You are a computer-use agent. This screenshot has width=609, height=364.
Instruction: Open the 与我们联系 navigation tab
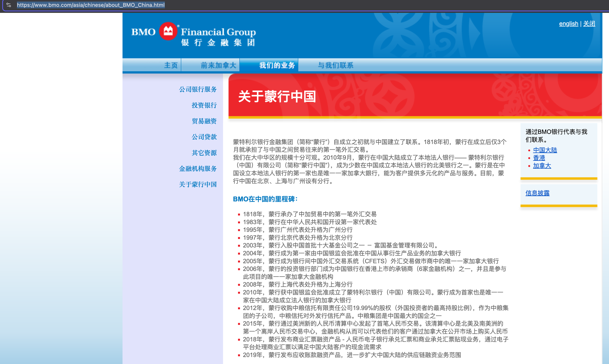(x=335, y=65)
